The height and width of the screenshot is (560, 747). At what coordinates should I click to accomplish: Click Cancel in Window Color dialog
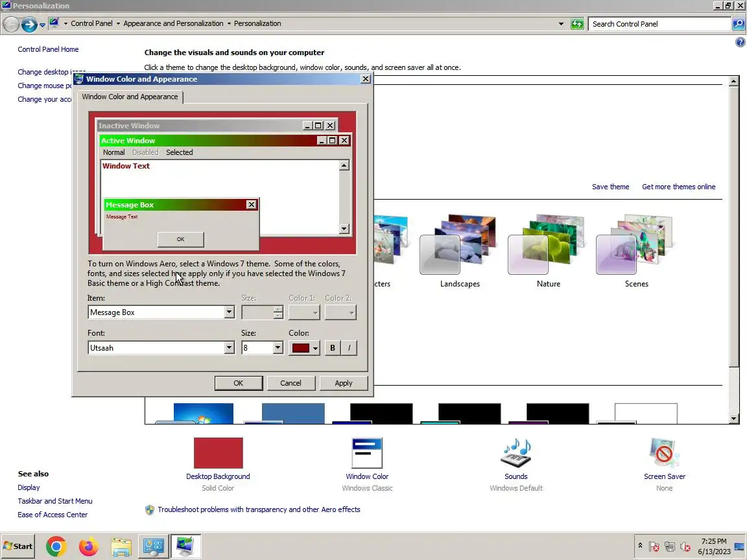pos(290,383)
